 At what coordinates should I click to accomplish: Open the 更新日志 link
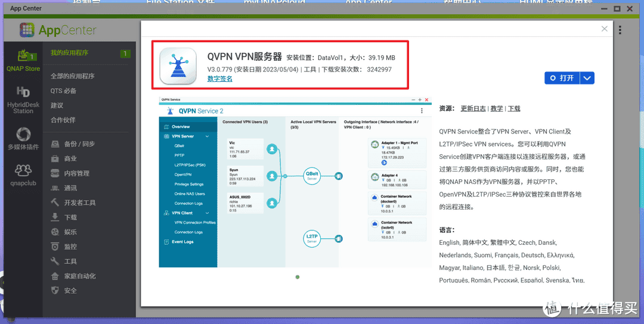click(473, 108)
